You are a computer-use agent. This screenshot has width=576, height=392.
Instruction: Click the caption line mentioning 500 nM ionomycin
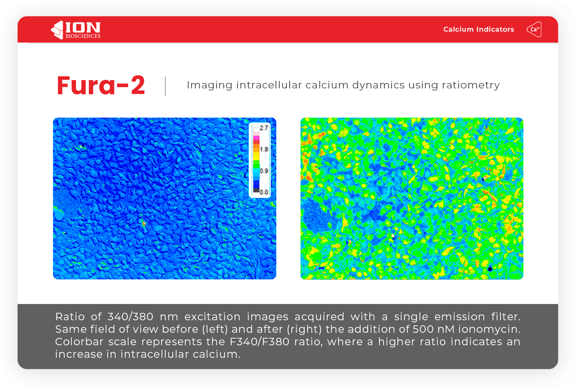tap(288, 329)
